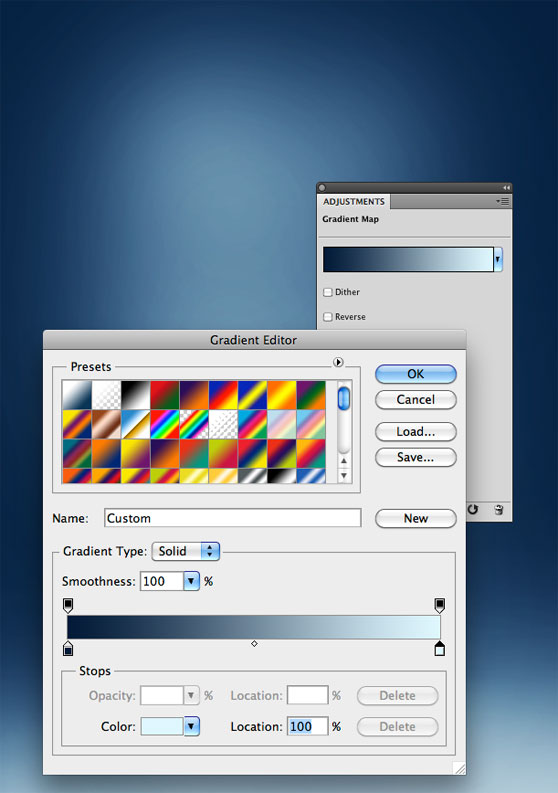
Task: Collapse the Adjustments panel with double-arrow icon
Action: [506, 188]
